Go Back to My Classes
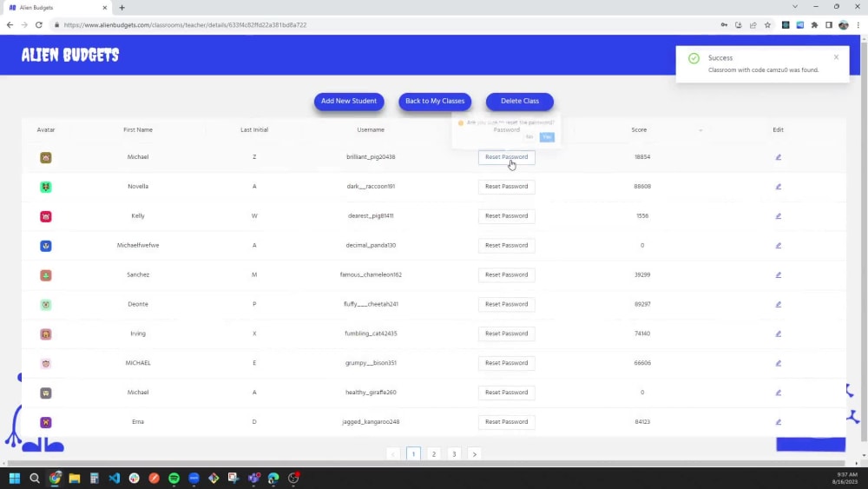Image resolution: width=868 pixels, height=489 pixels. click(x=435, y=102)
